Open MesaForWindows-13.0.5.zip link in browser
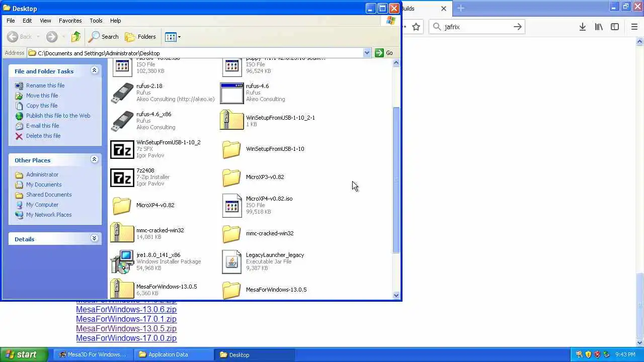 126,329
